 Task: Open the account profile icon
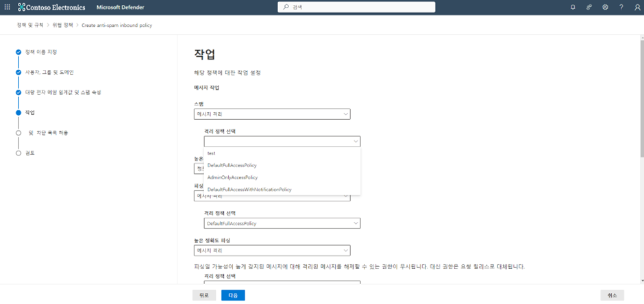(637, 8)
